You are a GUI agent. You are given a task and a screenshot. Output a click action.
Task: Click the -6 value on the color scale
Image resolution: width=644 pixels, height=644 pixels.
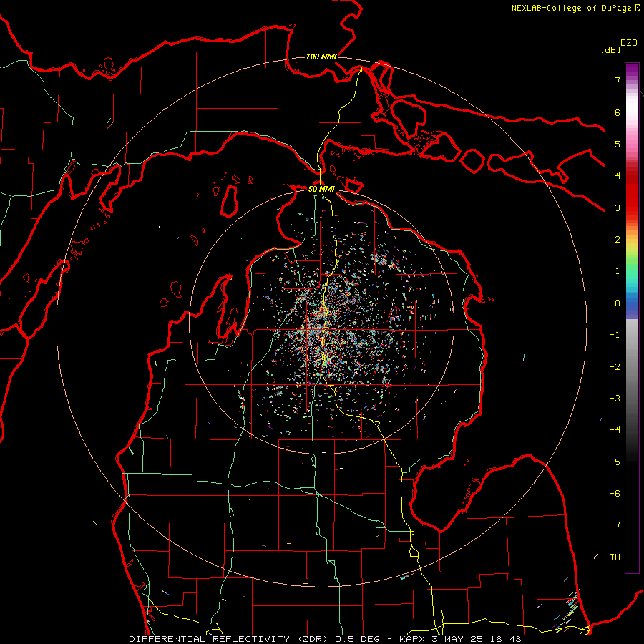coord(615,494)
